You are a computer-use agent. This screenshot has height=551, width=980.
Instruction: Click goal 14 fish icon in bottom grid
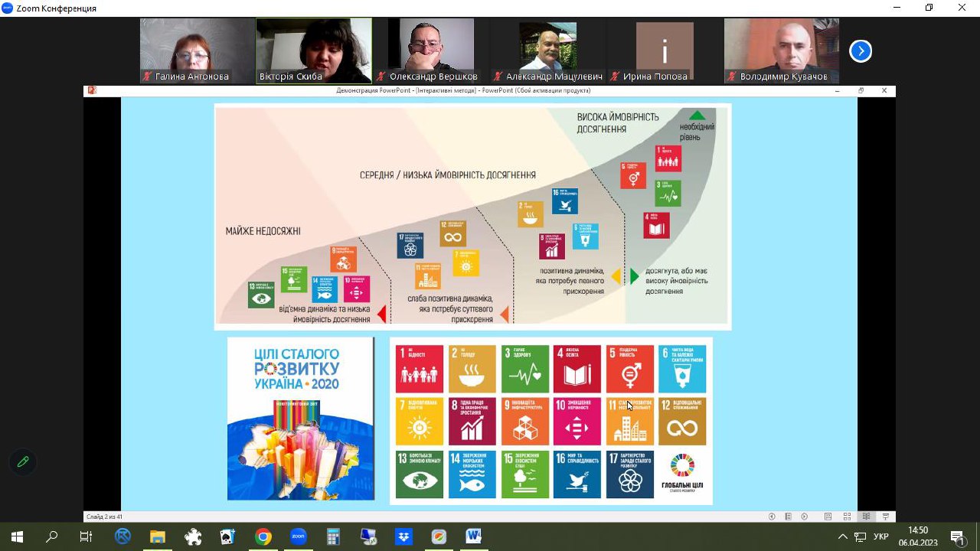472,474
